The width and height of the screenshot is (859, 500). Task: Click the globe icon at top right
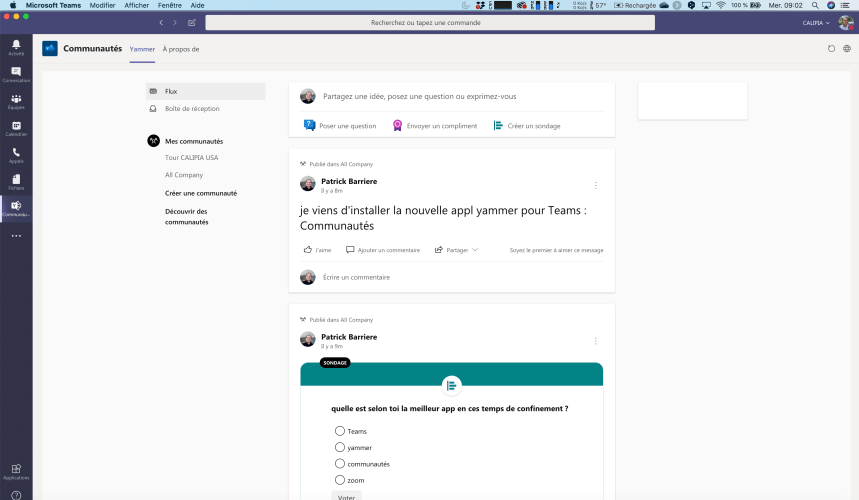point(847,48)
